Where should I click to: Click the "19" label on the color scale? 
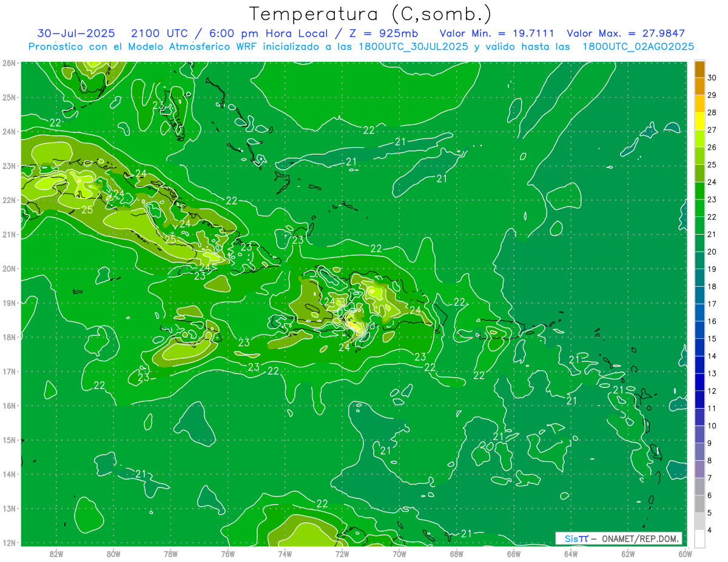coord(712,269)
